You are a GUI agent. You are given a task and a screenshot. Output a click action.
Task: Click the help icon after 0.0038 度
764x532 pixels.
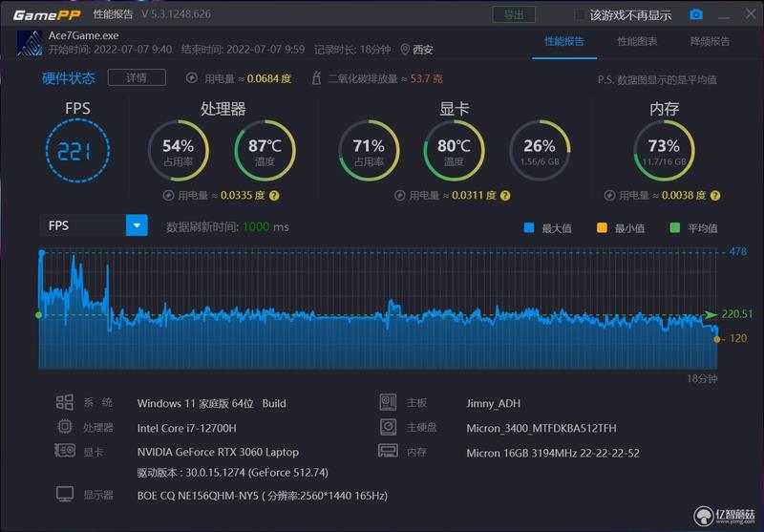coord(715,196)
